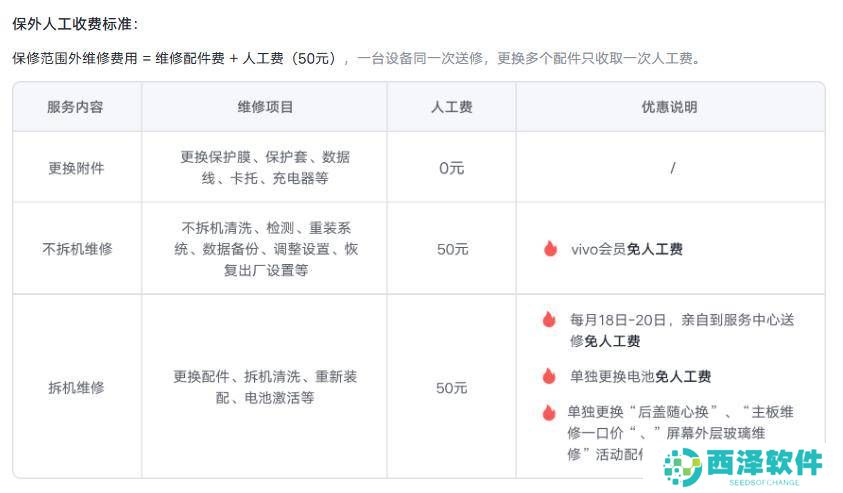
Task: Click the 更换保护膜、保护套 description cell
Action: click(265, 167)
